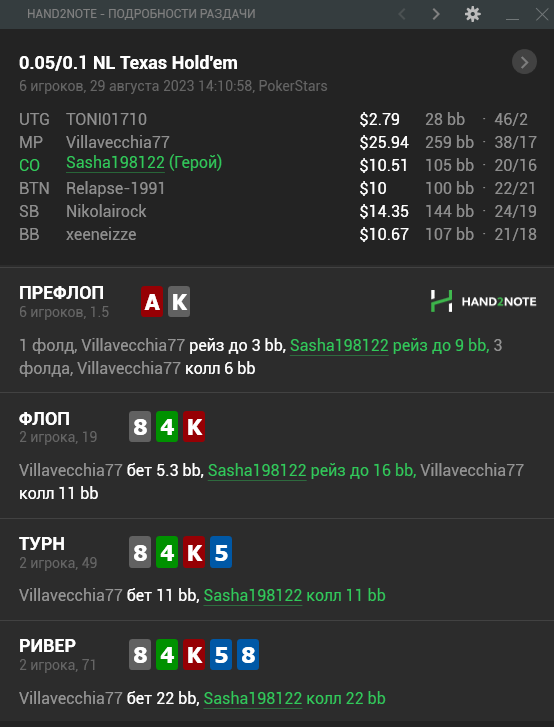Click the green 4 card on flop
The width and height of the screenshot is (554, 727).
pos(167,427)
